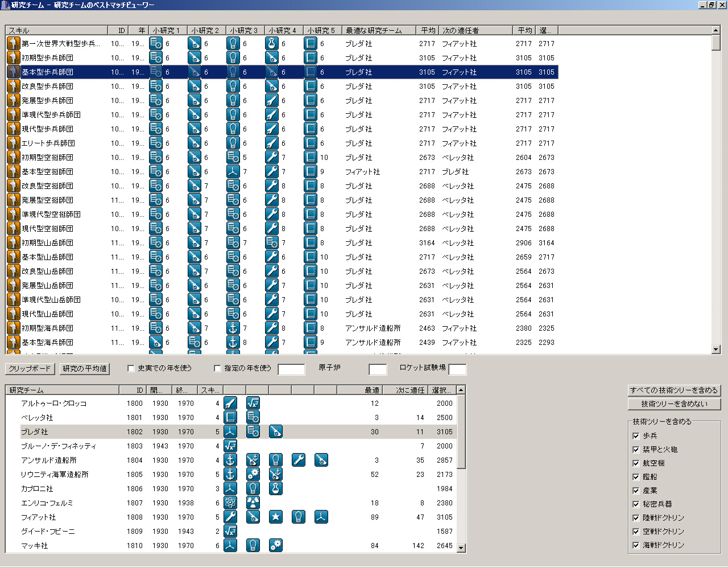Sort by the 小研究 3 column header

pyautogui.click(x=244, y=30)
